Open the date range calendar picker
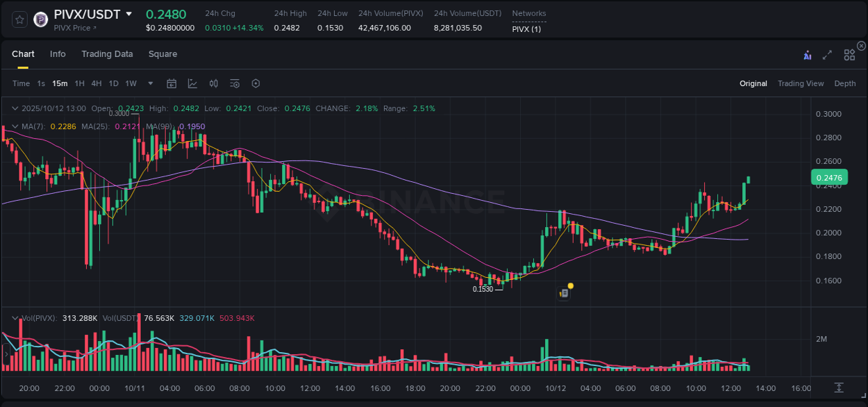Viewport: 868px width, 407px height. 172,83
